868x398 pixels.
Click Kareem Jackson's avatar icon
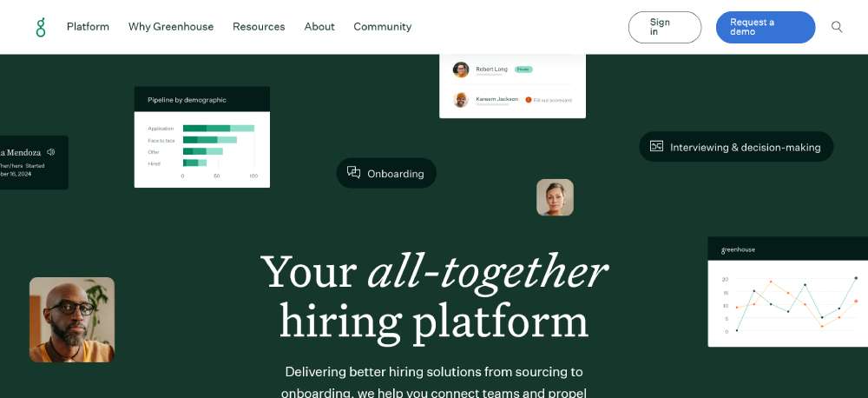pos(461,100)
